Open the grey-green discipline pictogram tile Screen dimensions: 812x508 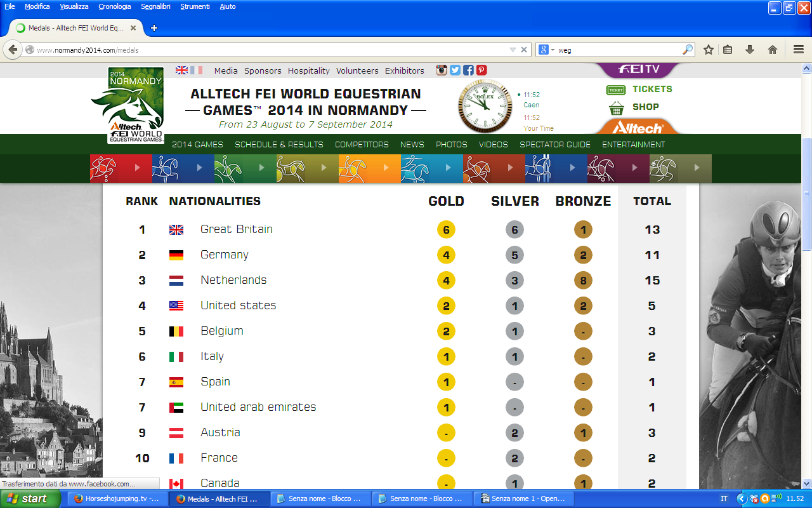tap(681, 168)
